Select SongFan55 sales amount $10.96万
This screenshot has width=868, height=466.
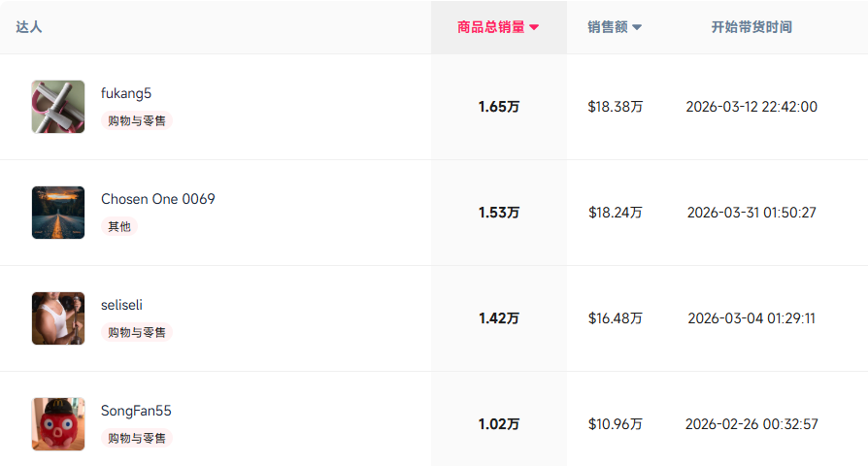(615, 424)
